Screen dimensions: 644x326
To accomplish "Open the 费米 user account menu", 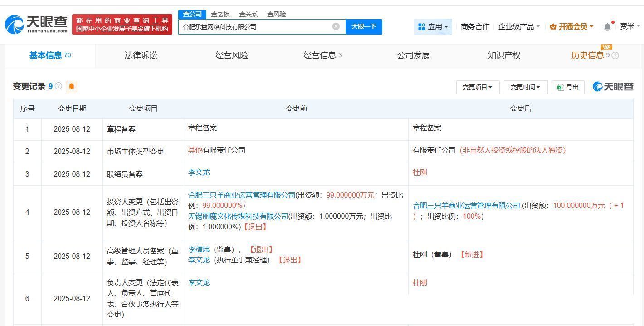I will (x=629, y=26).
